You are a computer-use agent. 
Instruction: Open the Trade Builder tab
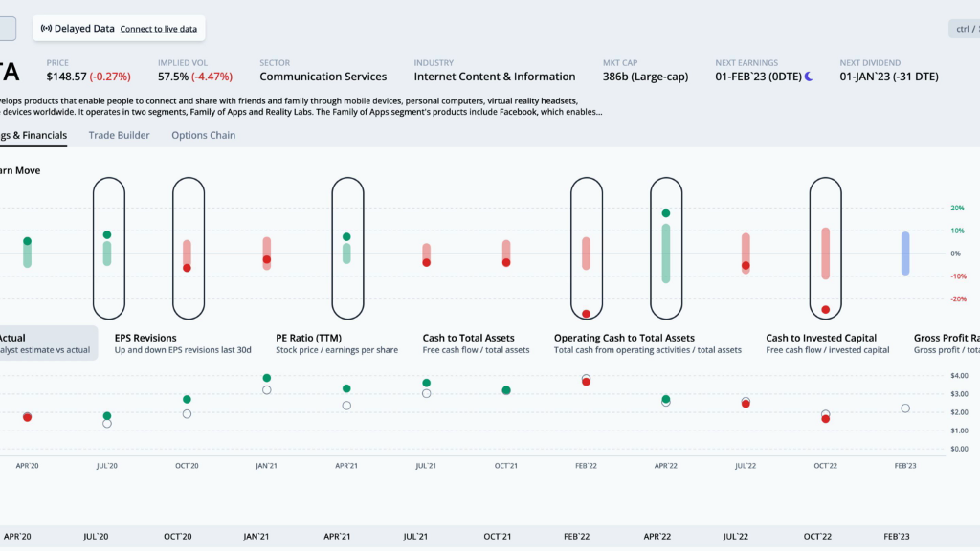pyautogui.click(x=119, y=135)
